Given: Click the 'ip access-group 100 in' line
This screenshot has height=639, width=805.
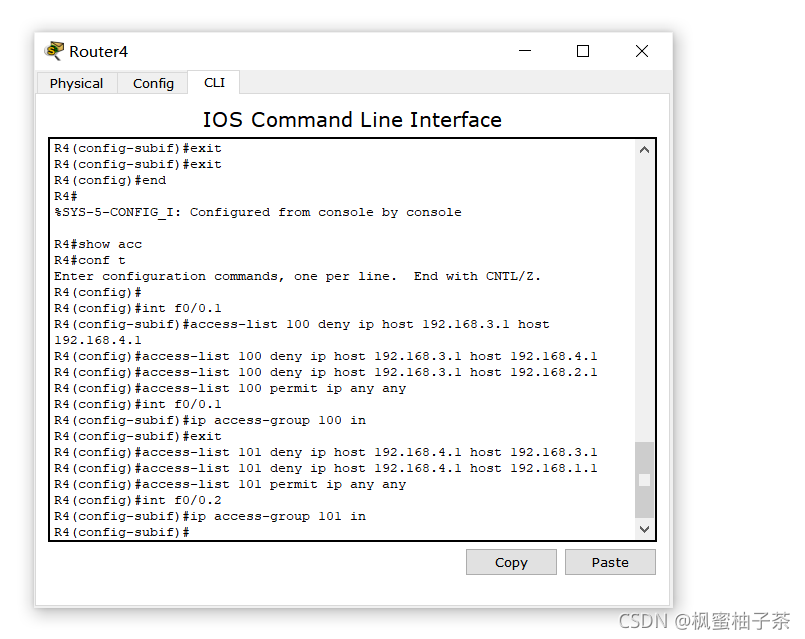Looking at the screenshot, I should click(x=210, y=420).
